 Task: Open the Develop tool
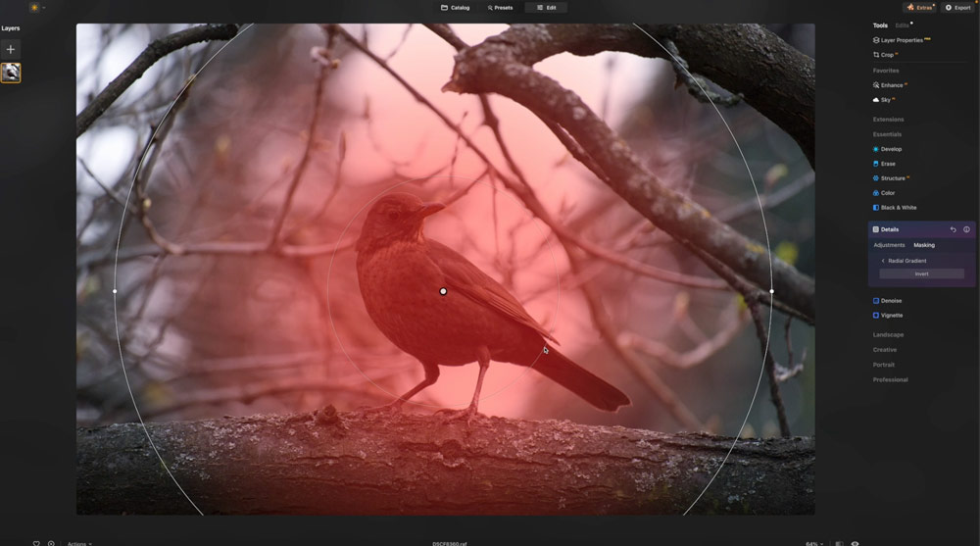click(888, 149)
